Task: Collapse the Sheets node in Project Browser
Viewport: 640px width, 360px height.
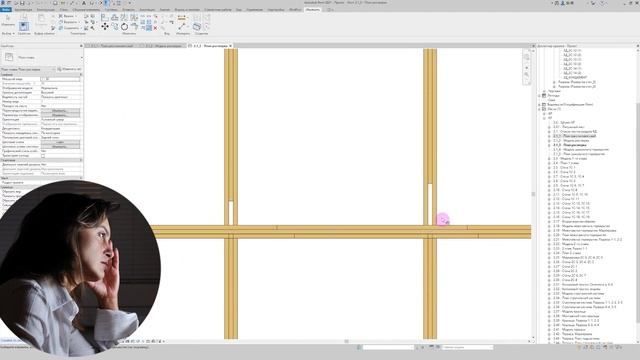Action: tap(539, 109)
